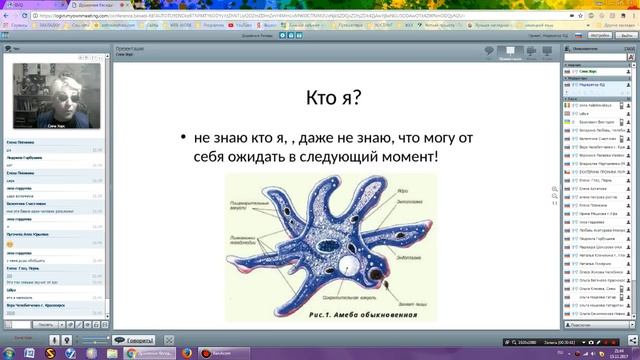
Task: Open the YouTube bookmark
Action: click(x=240, y=25)
